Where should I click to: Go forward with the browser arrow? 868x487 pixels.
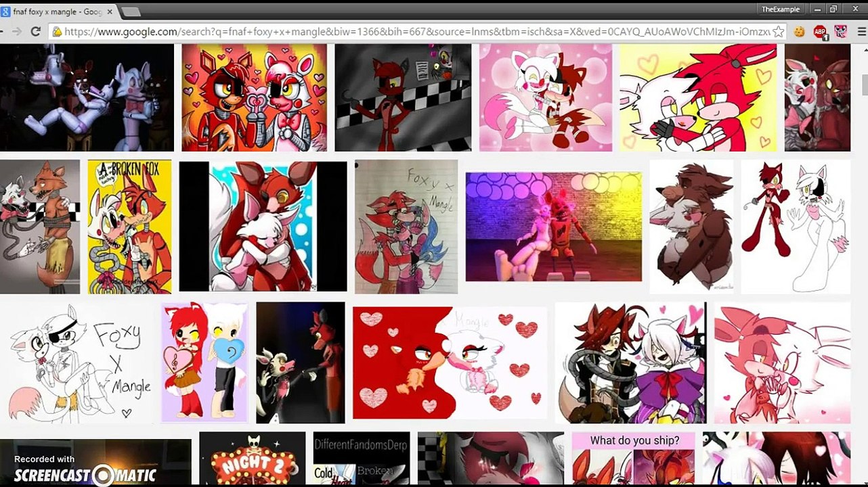pos(17,32)
